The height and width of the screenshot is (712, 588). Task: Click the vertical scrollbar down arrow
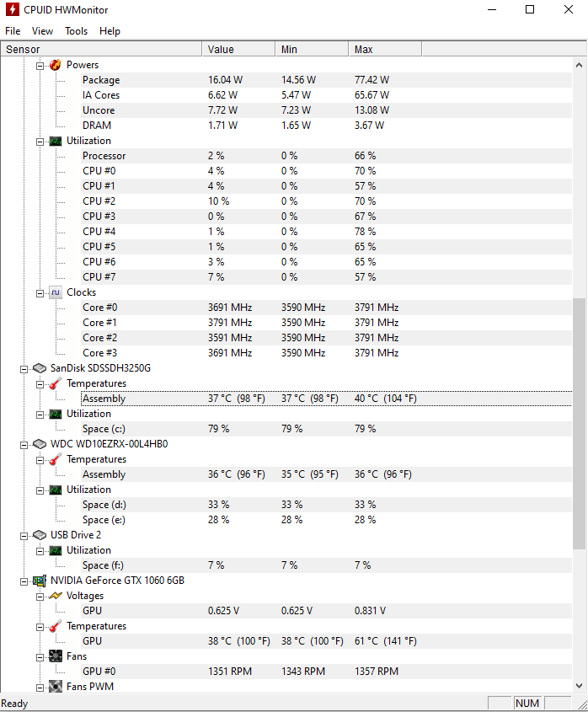pyautogui.click(x=579, y=686)
